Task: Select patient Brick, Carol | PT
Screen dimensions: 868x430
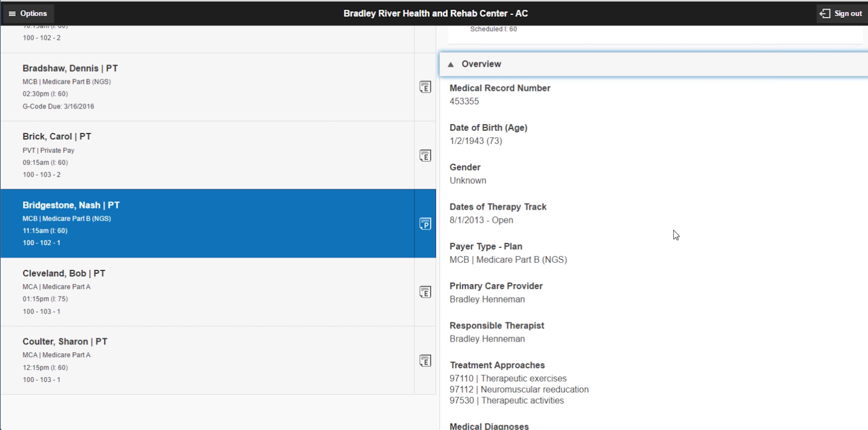Action: [x=57, y=136]
